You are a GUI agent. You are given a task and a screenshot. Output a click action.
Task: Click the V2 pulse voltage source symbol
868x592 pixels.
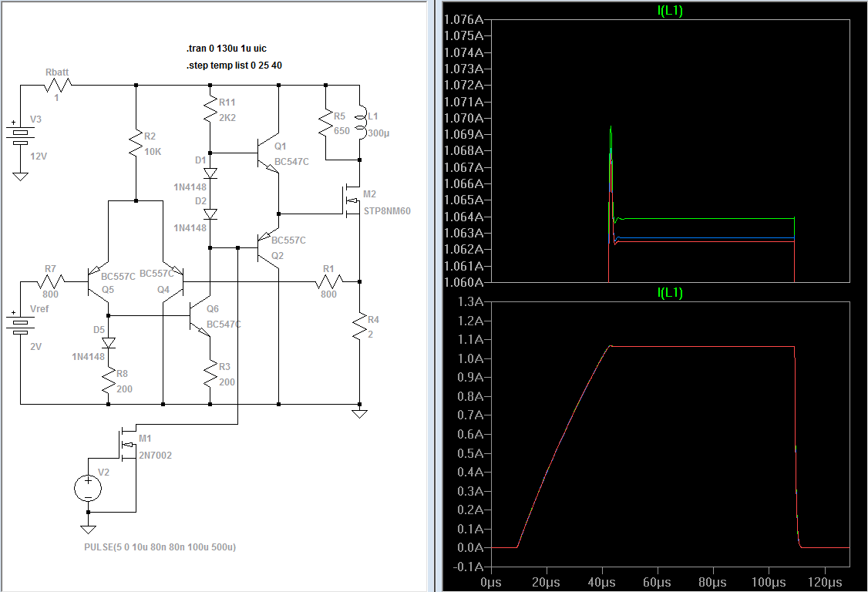(88, 487)
